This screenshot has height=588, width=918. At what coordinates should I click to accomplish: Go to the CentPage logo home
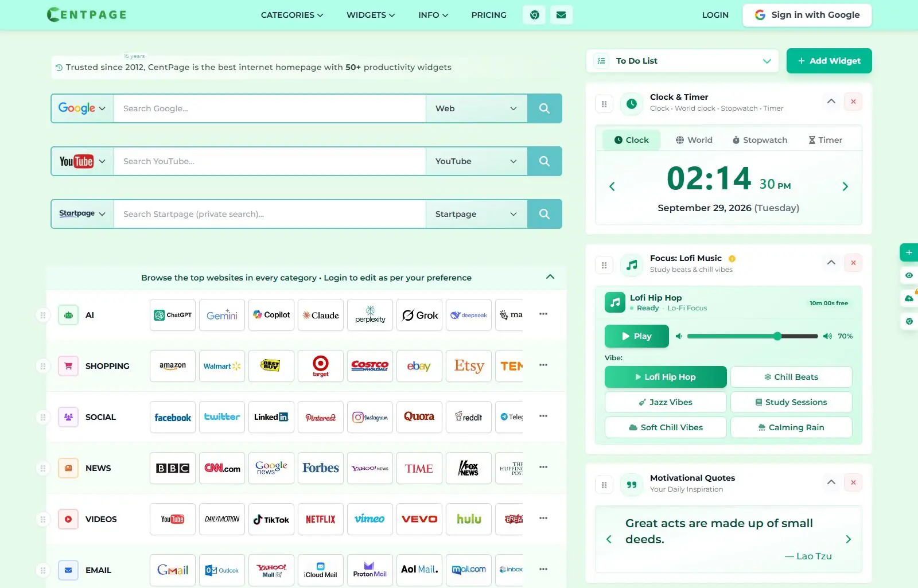87,14
